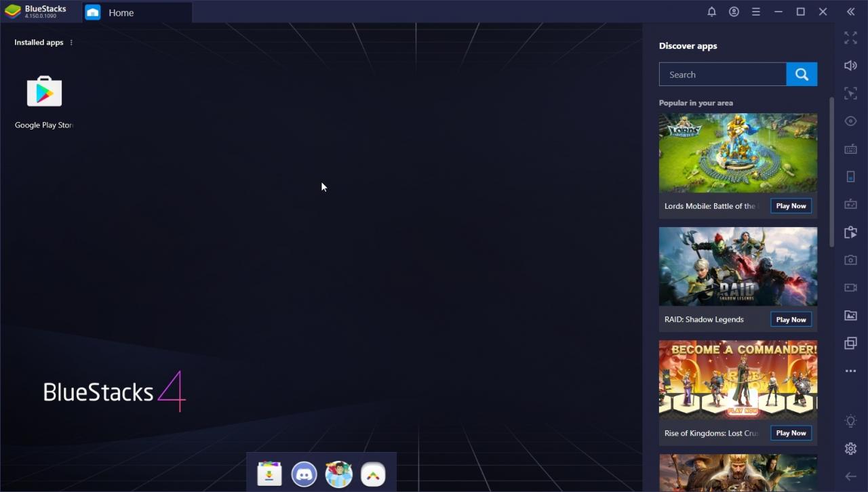Screen dimensions: 868x492
Task: Open the RAID: Shadow Legends banner
Action: click(x=738, y=266)
